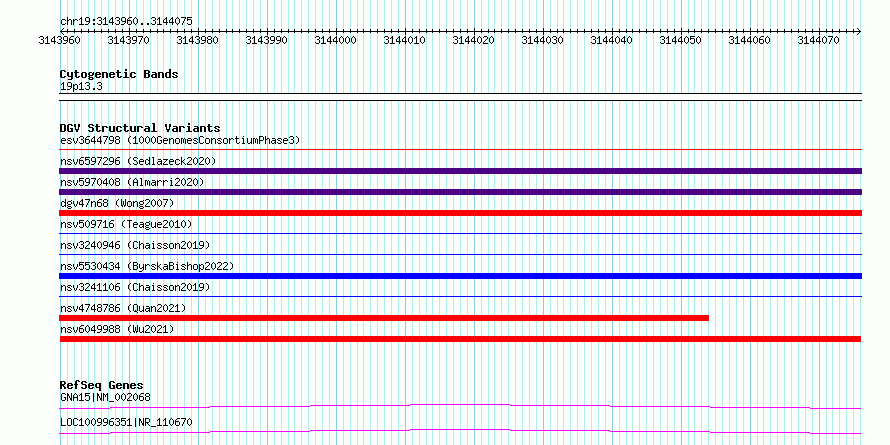This screenshot has width=890, height=445.
Task: Click the magenta LOC100996351 gene line
Action: [x=460, y=431]
